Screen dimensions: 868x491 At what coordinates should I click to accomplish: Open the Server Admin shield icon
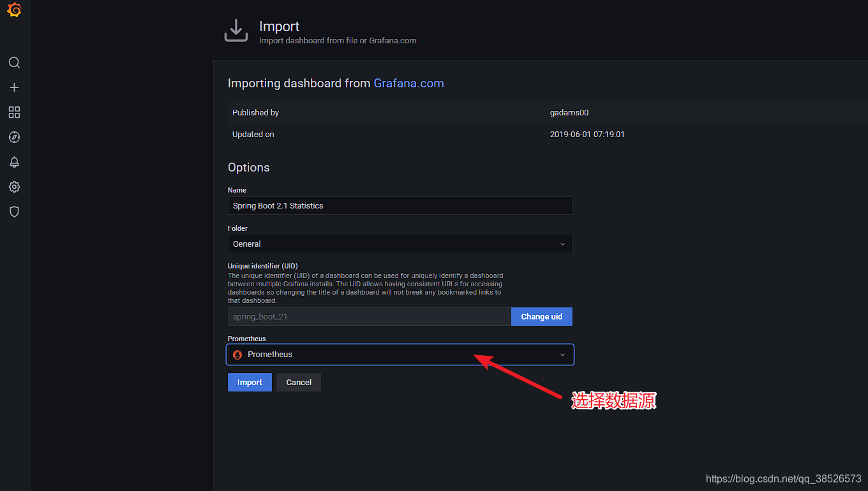click(14, 212)
